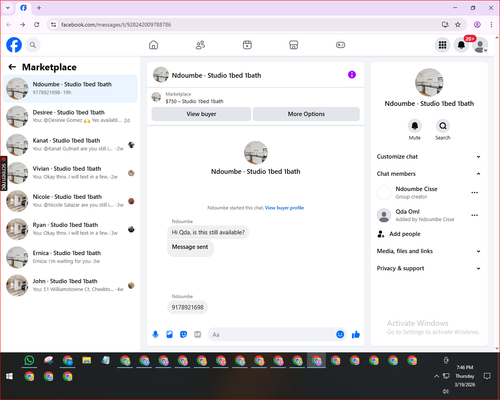Send a thumbs-up like
This screenshot has width=500, height=400.
pos(356,334)
